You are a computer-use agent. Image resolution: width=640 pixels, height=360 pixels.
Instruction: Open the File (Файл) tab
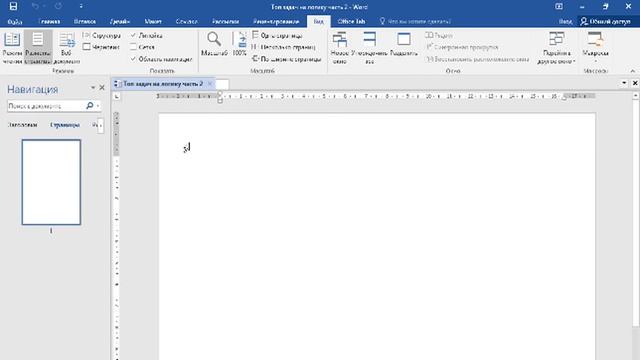(15, 21)
